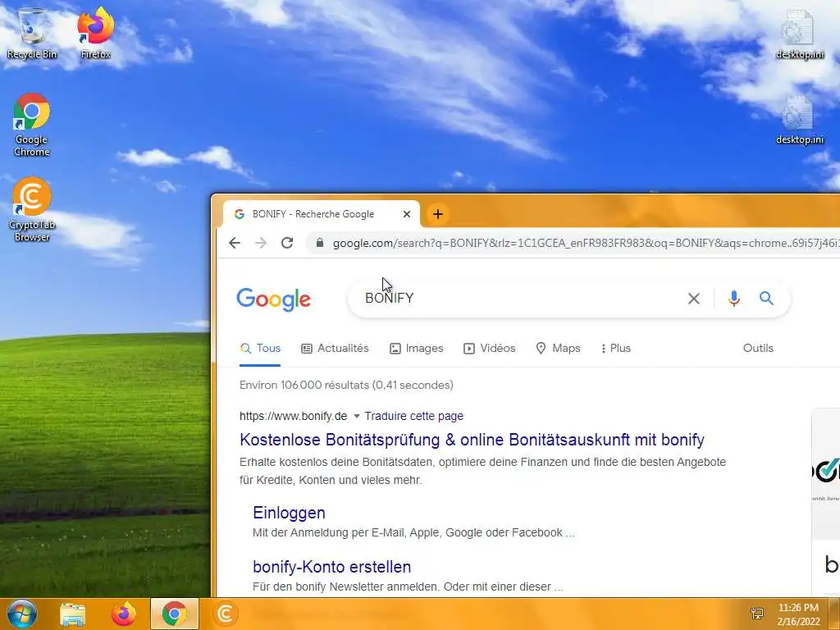Select the Tous results tab

click(260, 348)
